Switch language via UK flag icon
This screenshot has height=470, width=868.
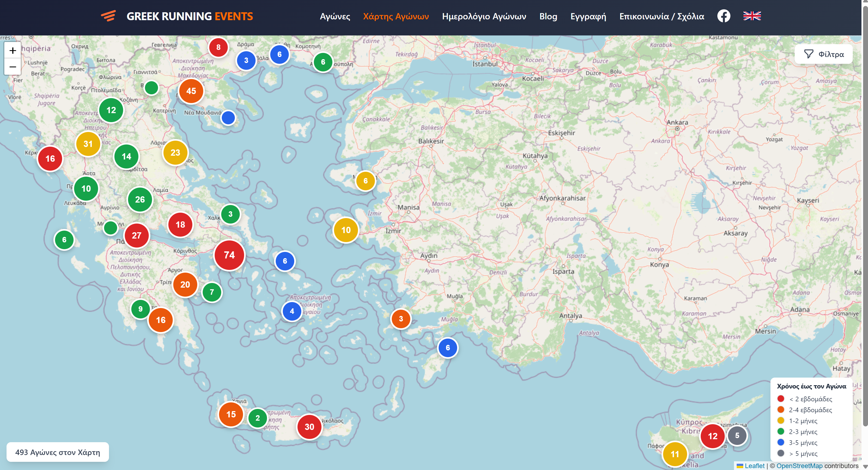click(x=752, y=16)
